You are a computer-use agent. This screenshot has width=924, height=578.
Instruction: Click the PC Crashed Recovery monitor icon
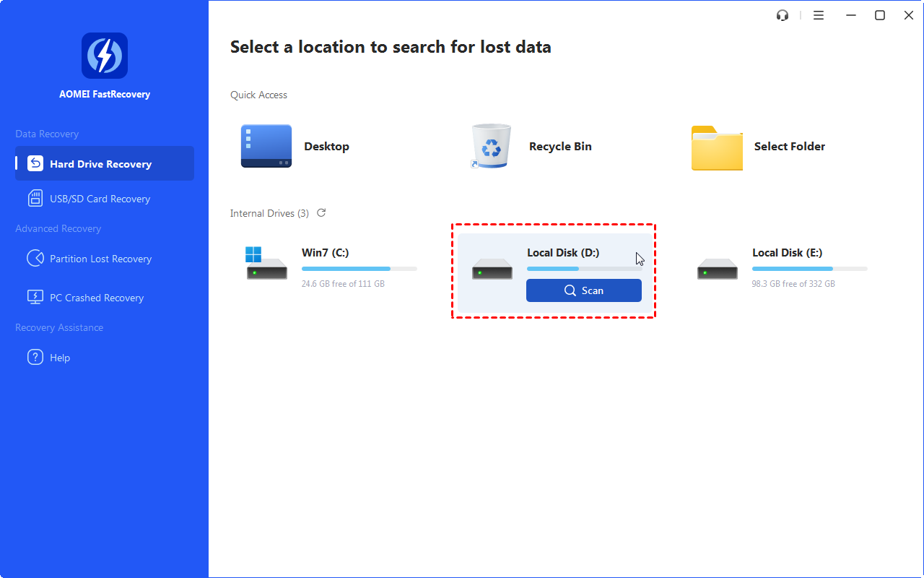pos(35,297)
